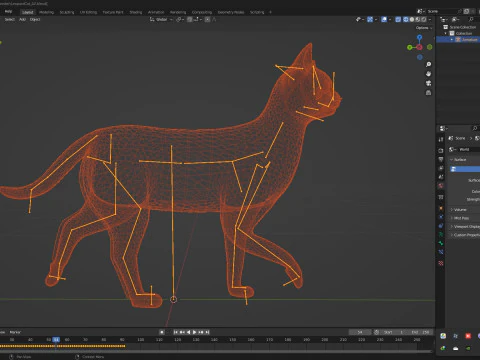This screenshot has height=360, width=480.
Task: Jump to the timeline end frame
Action: pos(207,332)
